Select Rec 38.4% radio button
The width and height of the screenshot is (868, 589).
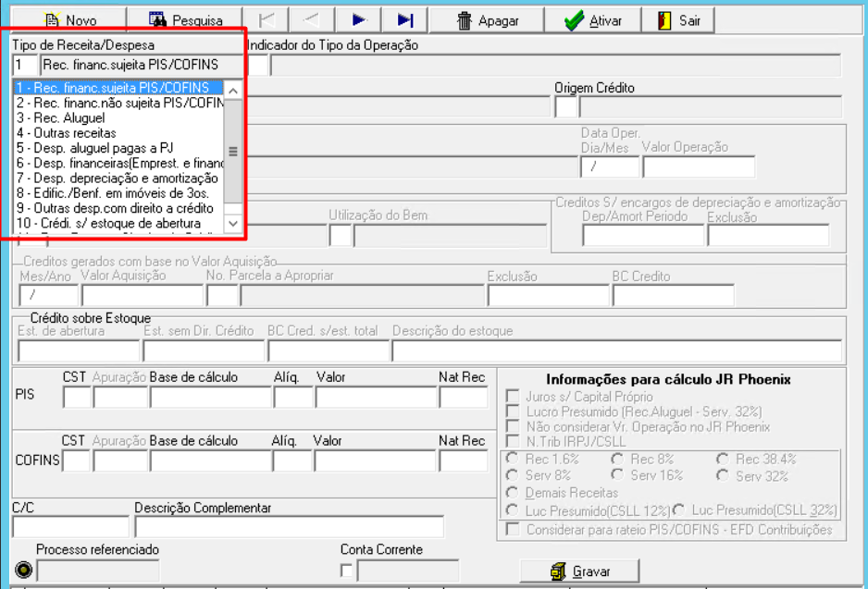point(723,459)
